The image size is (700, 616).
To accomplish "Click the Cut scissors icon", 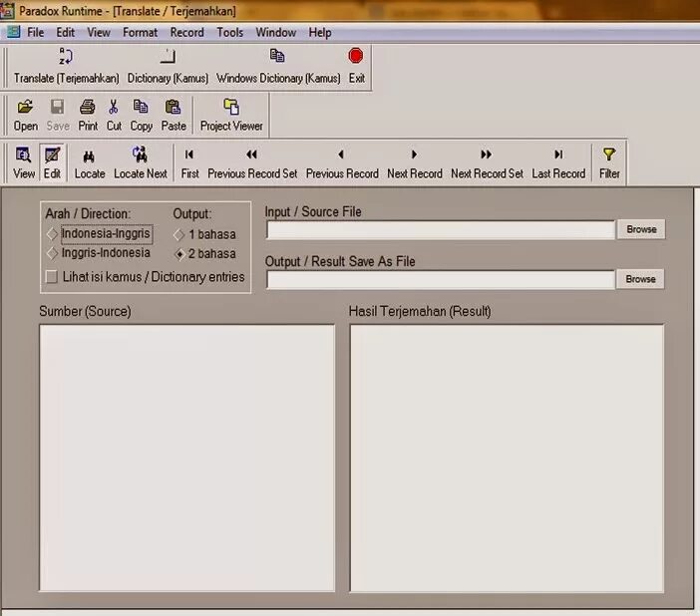I will [x=114, y=107].
